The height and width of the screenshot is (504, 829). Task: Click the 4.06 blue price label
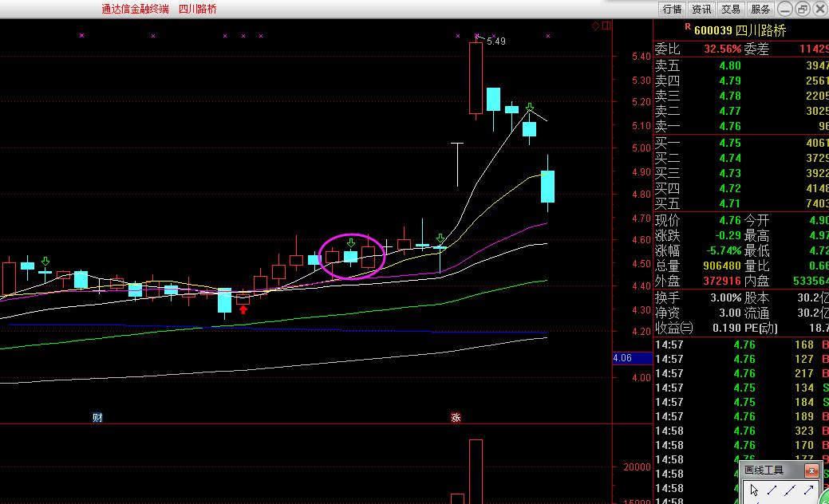click(622, 358)
